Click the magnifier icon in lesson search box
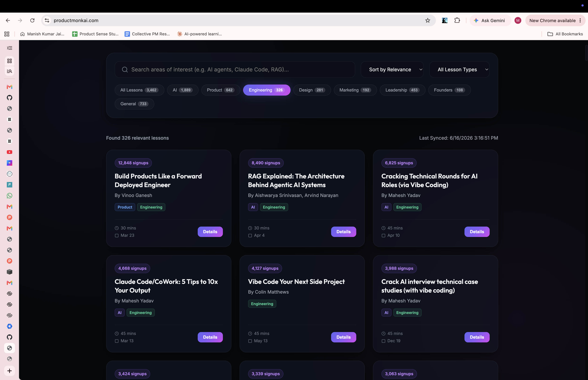588x380 pixels. pos(125,70)
